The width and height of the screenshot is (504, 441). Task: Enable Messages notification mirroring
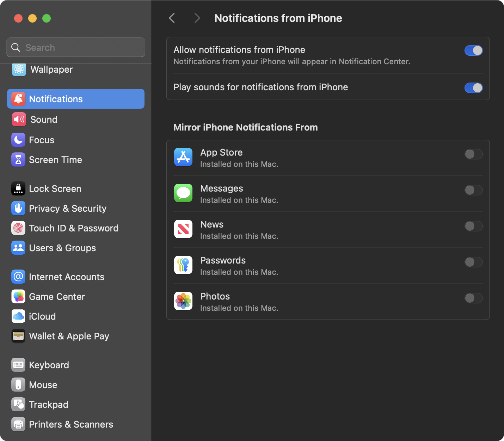(473, 190)
